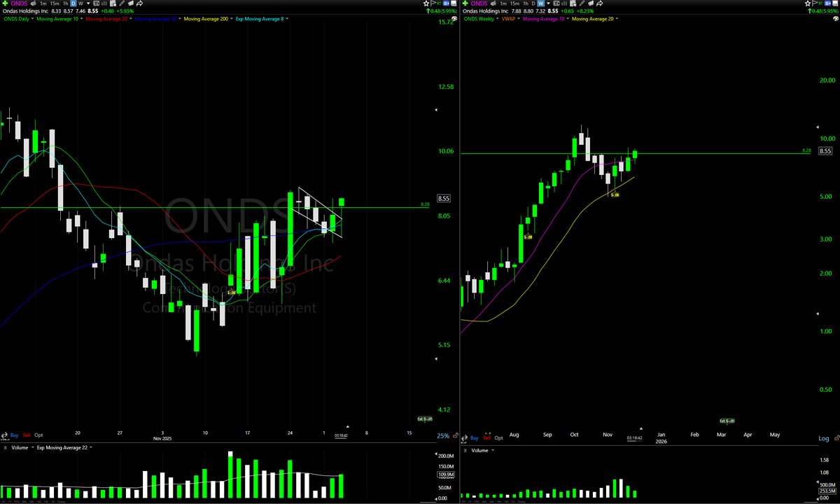Switch weekly chart to 15m timeframe
Screen dimensions: 840x504
click(x=514, y=3)
